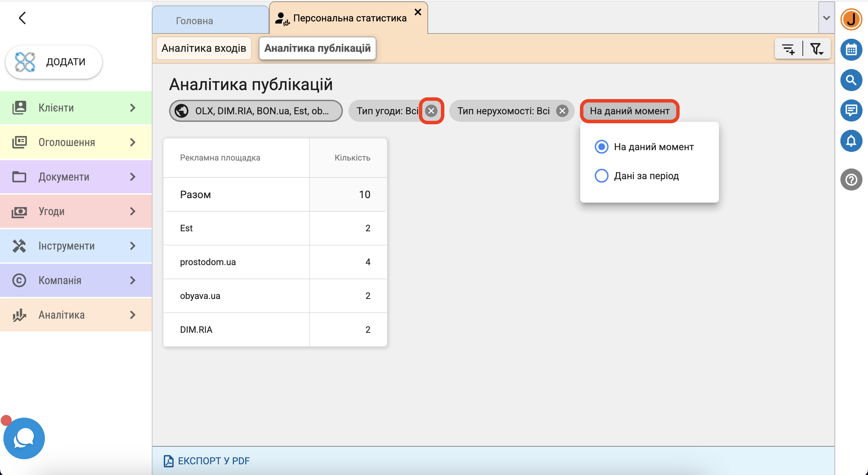This screenshot has height=475, width=868.
Task: Open the support chat bubble
Action: pyautogui.click(x=24, y=438)
